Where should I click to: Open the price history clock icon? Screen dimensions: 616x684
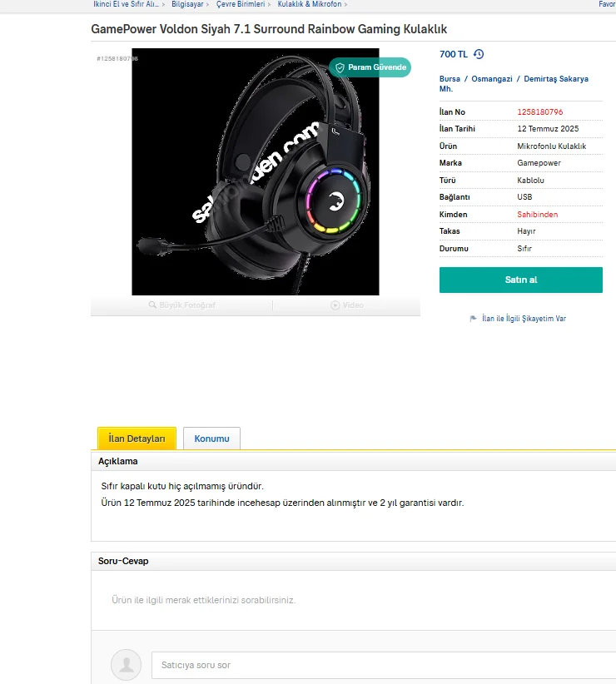[x=479, y=55]
